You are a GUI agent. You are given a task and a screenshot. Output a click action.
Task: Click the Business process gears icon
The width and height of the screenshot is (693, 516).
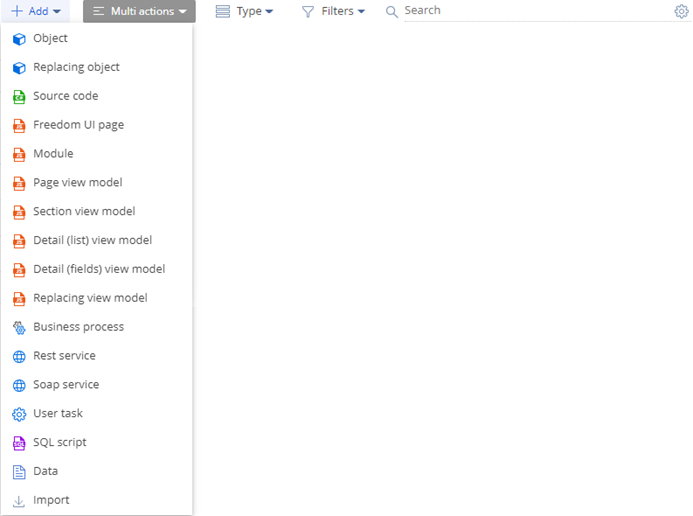pos(19,327)
